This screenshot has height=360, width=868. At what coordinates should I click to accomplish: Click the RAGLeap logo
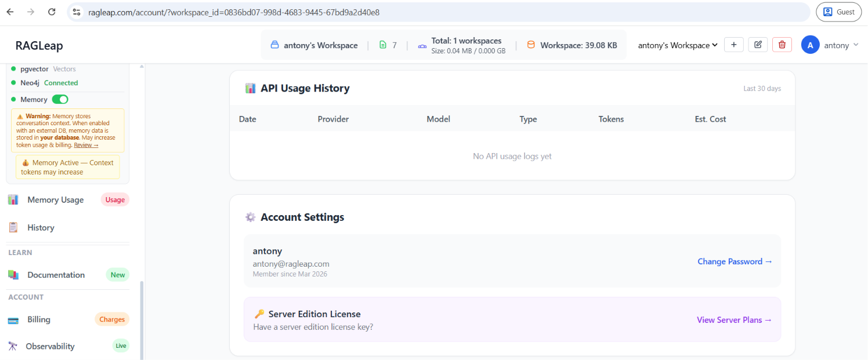tap(39, 46)
